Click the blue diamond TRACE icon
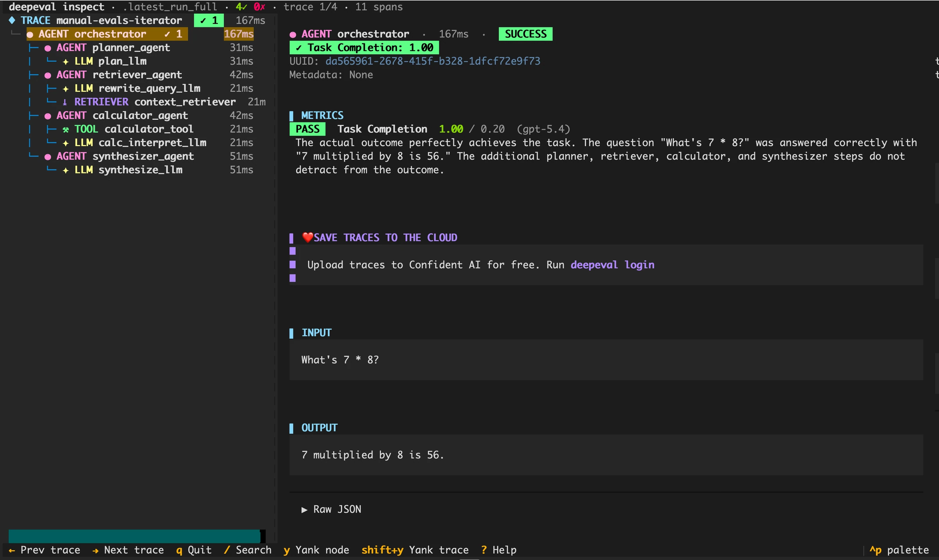Screen dimensions: 939x560 tap(12, 20)
